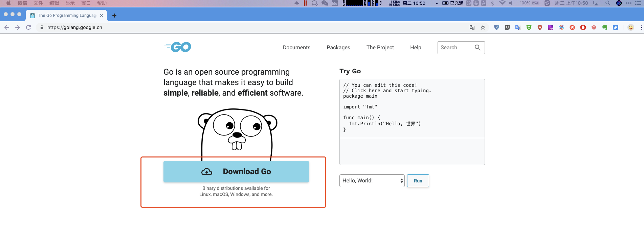Screen dimensions: 644x251
Task: Open the 显示 menu
Action: [70, 3]
